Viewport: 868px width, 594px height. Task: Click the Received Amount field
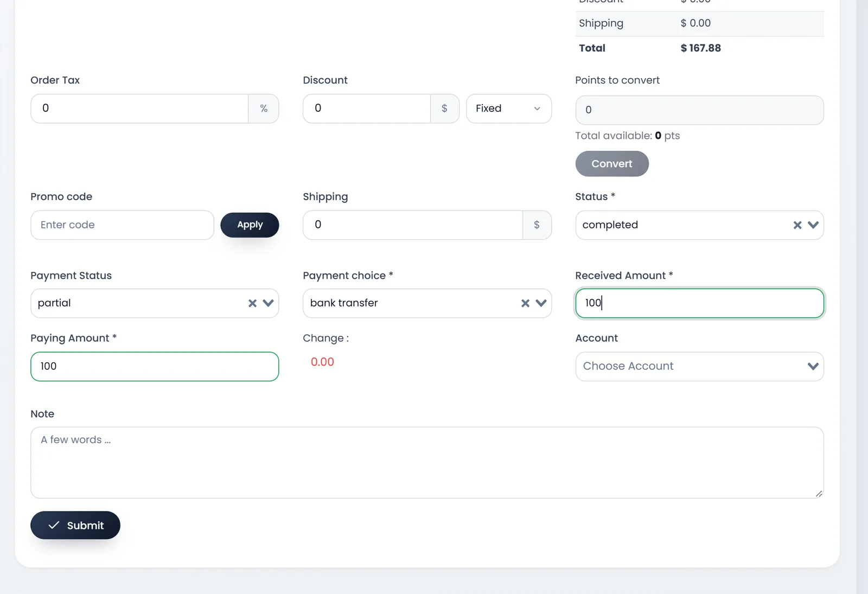699,303
